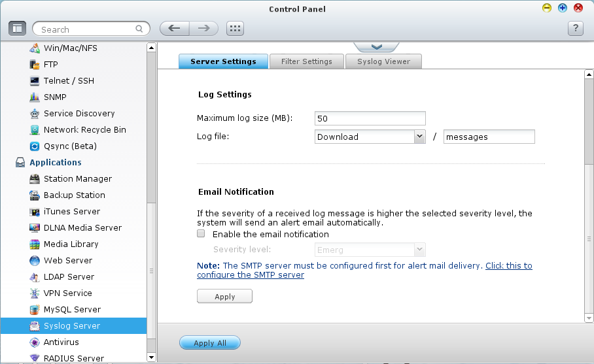Click the back arrow navigation button
The height and width of the screenshot is (364, 594).
tap(174, 28)
